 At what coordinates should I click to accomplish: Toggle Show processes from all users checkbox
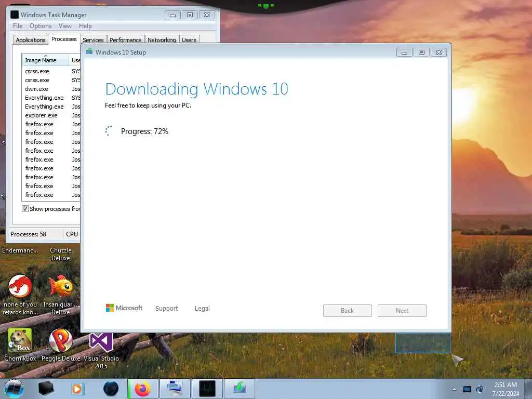(x=25, y=209)
